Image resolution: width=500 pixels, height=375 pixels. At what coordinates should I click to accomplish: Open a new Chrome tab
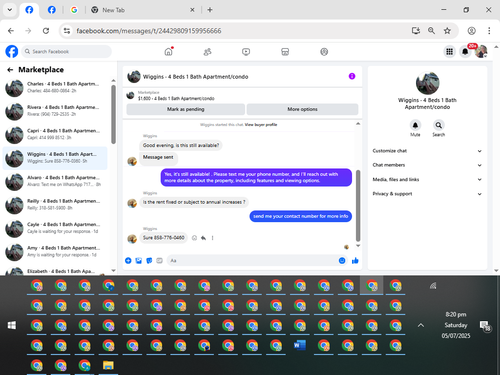coord(210,10)
